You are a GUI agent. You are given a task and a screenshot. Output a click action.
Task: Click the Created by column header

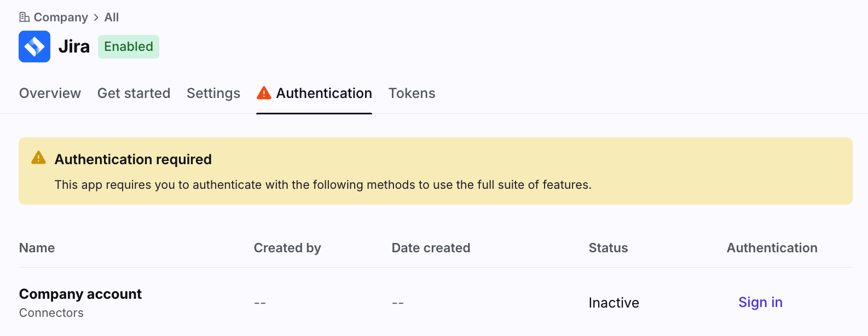click(x=287, y=248)
